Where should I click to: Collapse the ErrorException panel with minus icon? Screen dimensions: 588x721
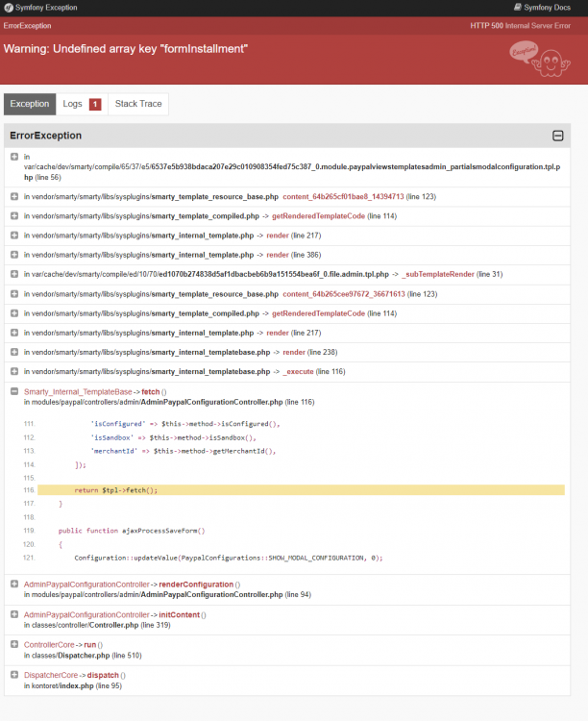[557, 136]
